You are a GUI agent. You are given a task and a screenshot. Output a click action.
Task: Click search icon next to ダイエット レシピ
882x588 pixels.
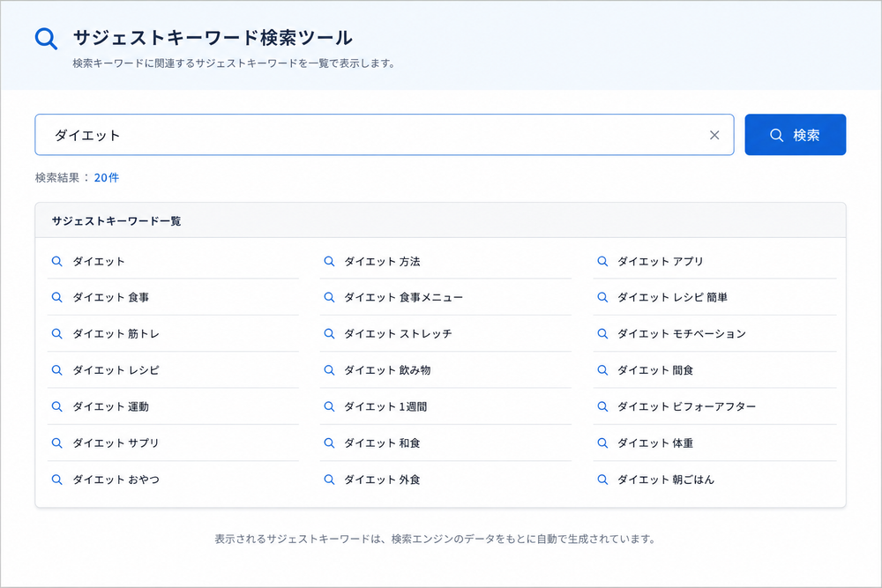[56, 370]
